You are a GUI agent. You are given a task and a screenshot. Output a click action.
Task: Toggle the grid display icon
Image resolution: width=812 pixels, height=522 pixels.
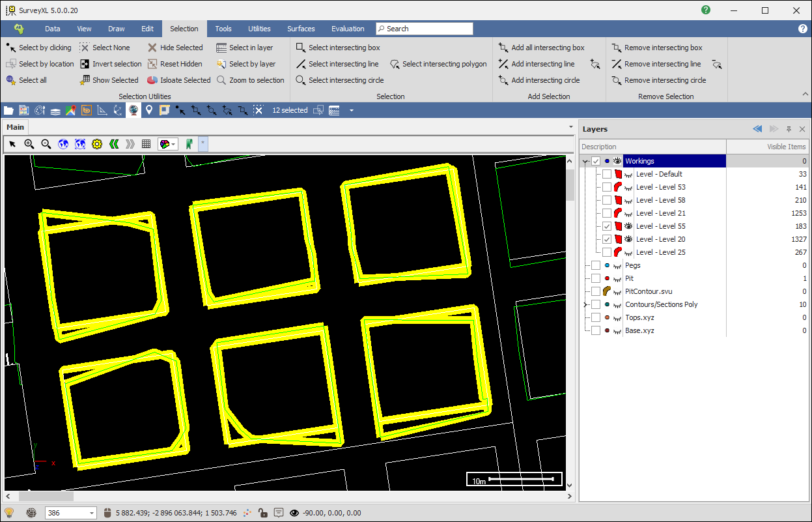[x=147, y=144]
